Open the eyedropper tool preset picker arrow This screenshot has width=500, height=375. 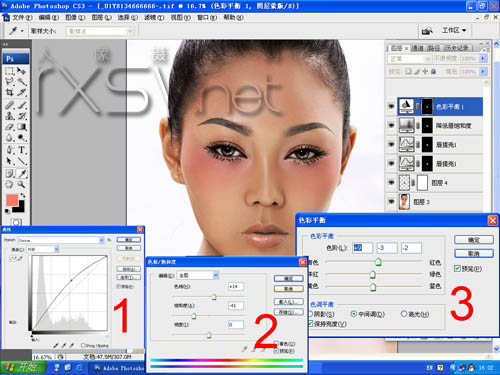pos(22,31)
